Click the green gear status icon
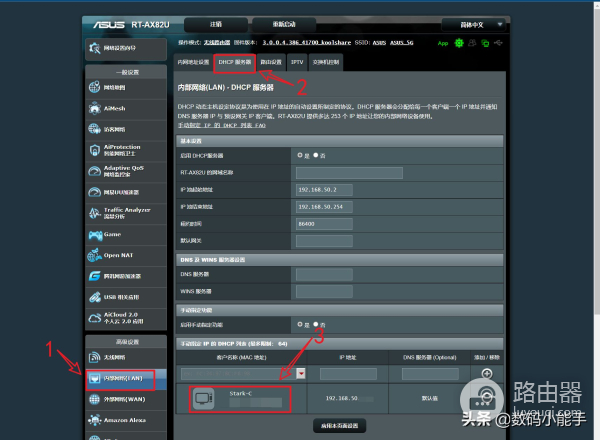Image resolution: width=600 pixels, height=440 pixels. point(459,43)
